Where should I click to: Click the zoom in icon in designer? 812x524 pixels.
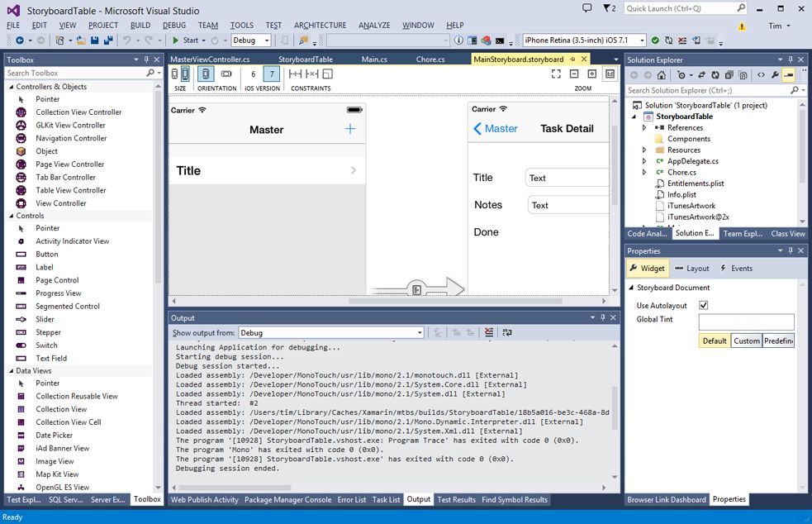pyautogui.click(x=592, y=74)
